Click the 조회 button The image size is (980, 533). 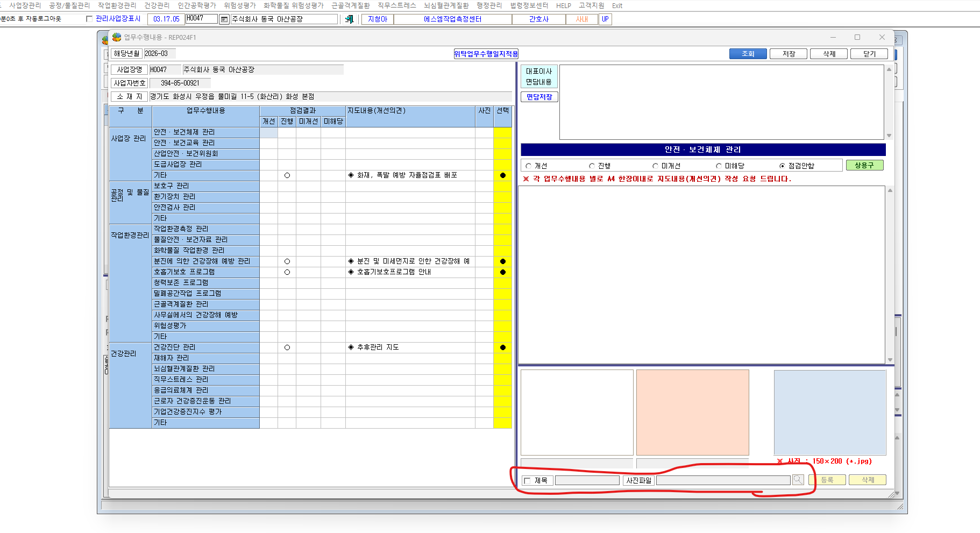coord(748,54)
